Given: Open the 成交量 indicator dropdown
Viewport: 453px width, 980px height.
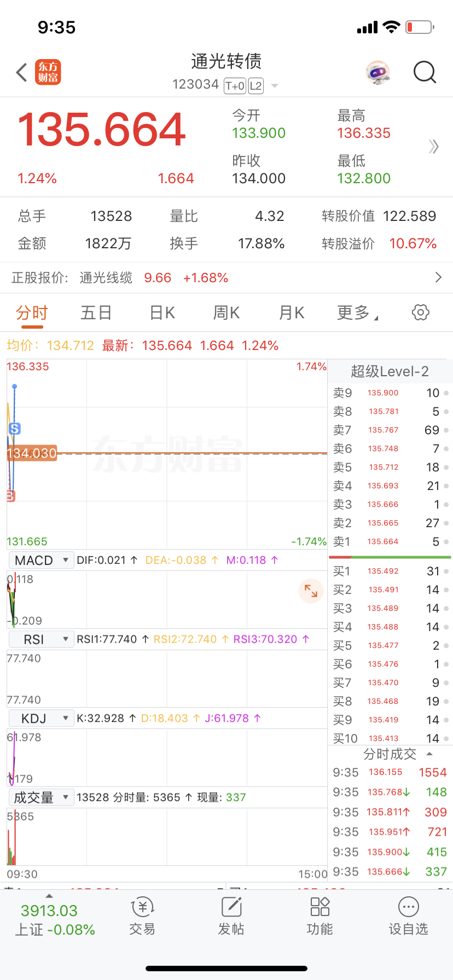Looking at the screenshot, I should click(x=41, y=797).
